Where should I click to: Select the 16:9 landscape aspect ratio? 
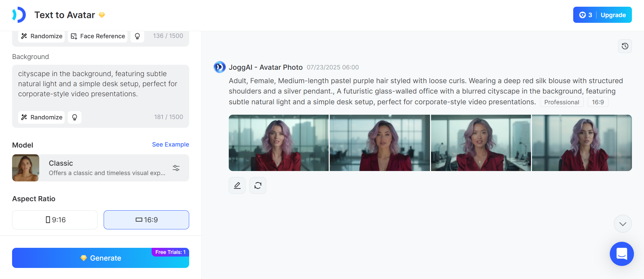146,220
